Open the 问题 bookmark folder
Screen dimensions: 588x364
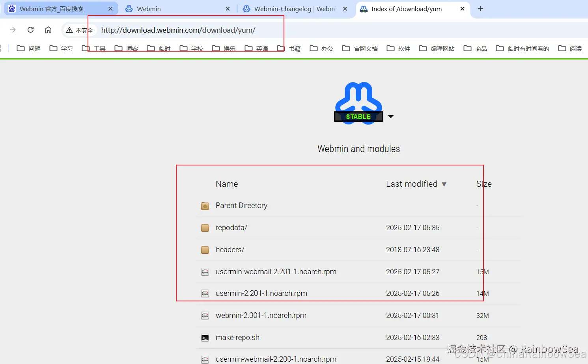(29, 48)
